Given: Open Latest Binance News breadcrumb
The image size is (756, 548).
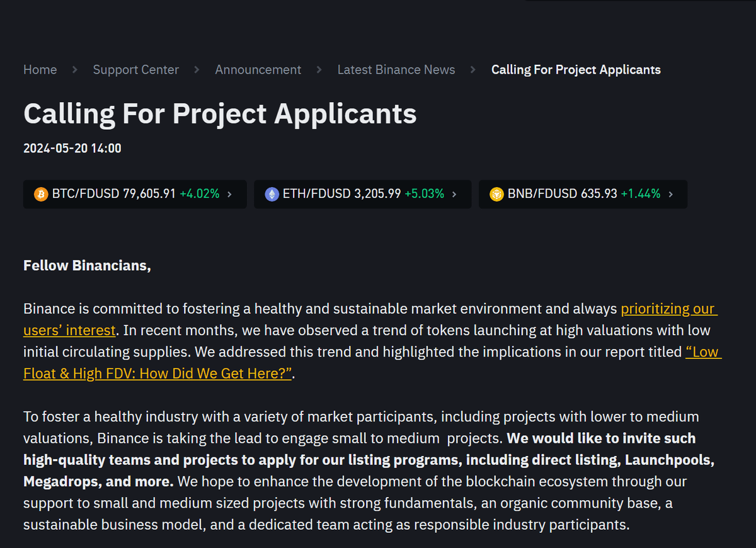Looking at the screenshot, I should point(396,70).
